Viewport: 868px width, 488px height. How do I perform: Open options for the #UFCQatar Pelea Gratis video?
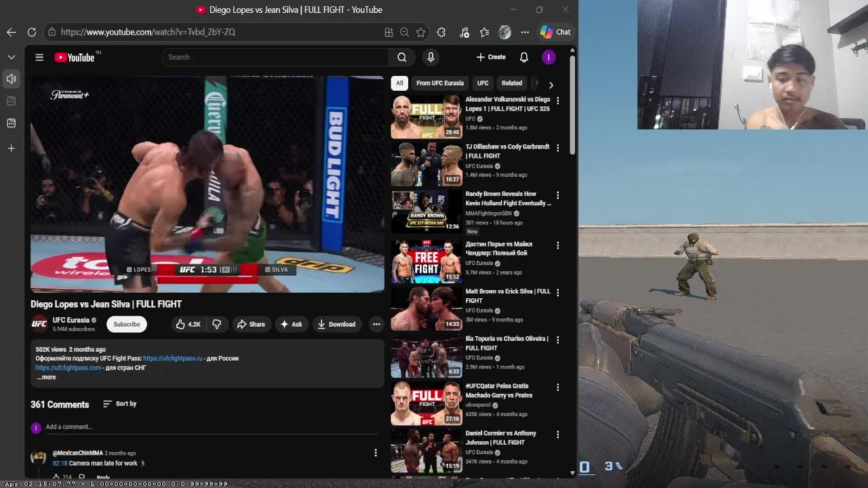click(558, 388)
